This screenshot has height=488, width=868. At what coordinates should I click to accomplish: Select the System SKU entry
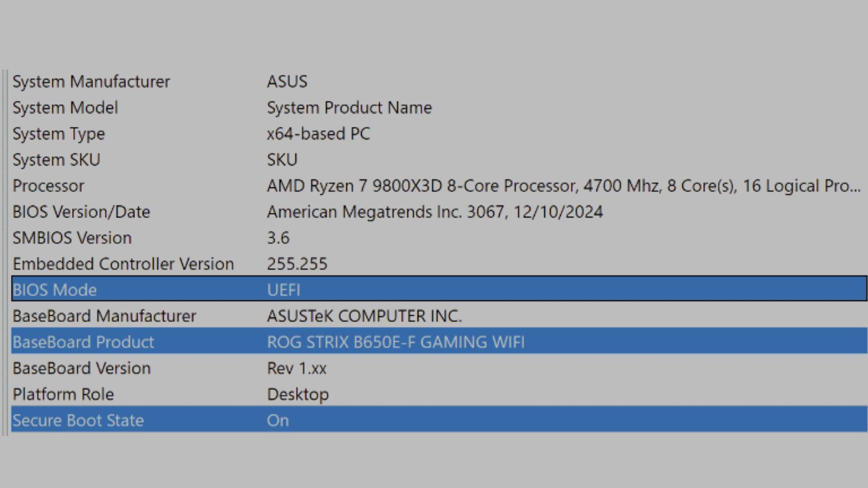coord(56,160)
